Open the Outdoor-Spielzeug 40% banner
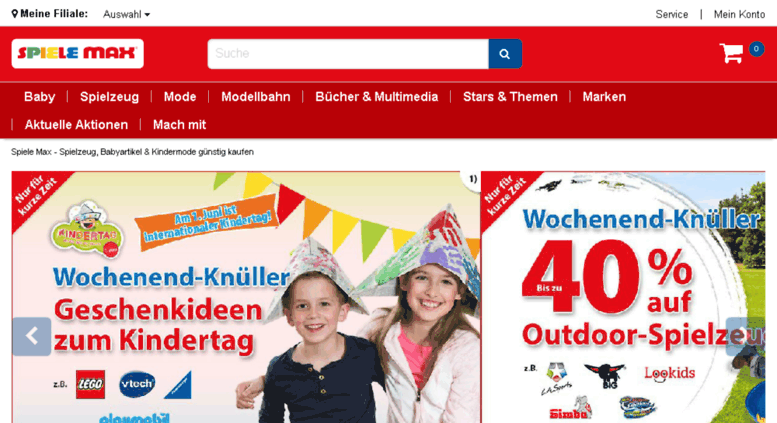The width and height of the screenshot is (777, 423). click(623, 297)
